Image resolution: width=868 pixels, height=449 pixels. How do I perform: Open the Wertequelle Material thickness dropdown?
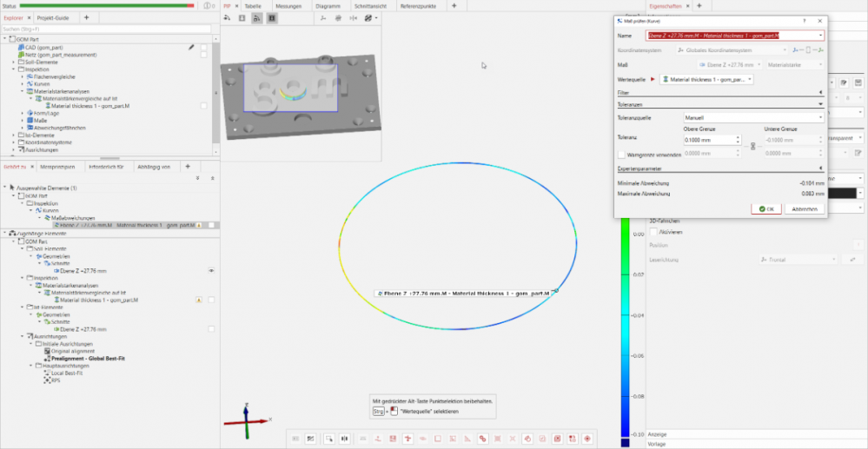(706, 79)
